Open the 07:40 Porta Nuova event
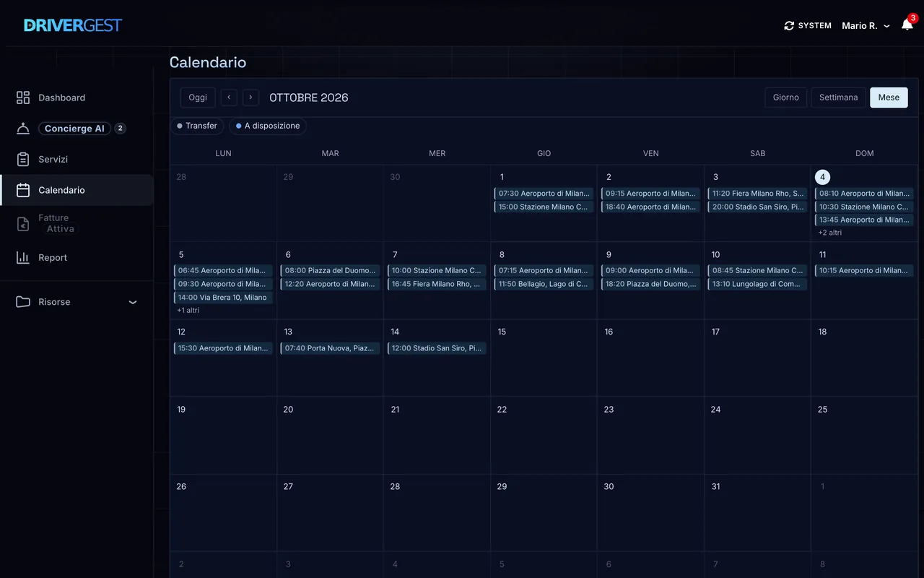This screenshot has width=924, height=578. click(x=330, y=348)
